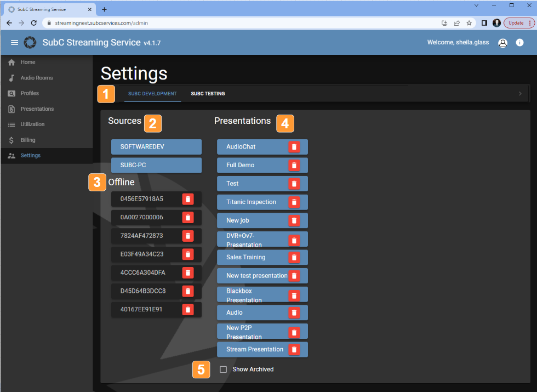This screenshot has height=392, width=537.
Task: Click the browser share icon
Action: click(x=456, y=23)
